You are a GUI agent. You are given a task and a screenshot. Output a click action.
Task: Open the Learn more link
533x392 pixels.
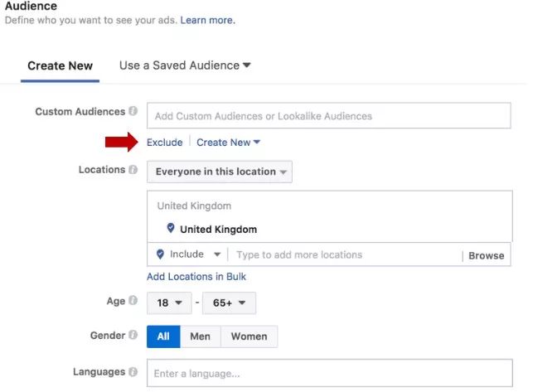(x=208, y=20)
